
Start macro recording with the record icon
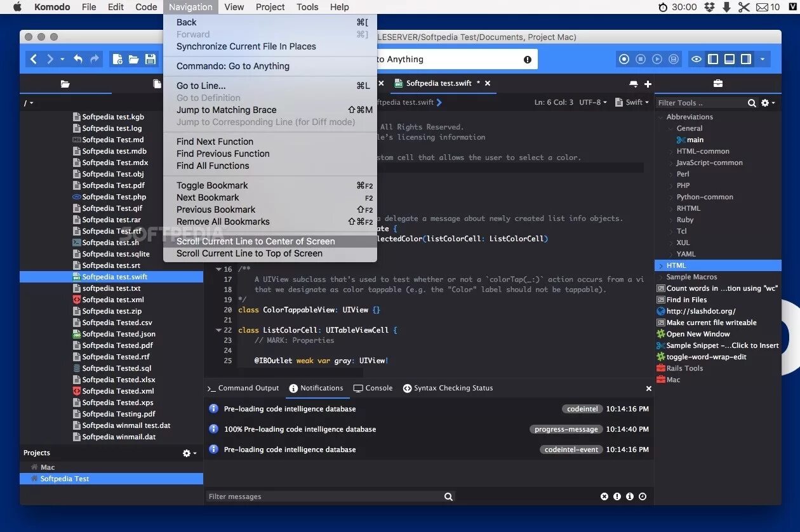coord(624,59)
